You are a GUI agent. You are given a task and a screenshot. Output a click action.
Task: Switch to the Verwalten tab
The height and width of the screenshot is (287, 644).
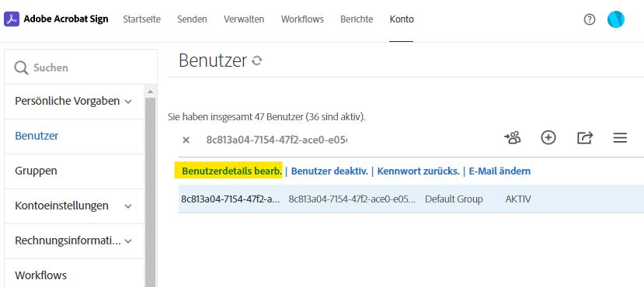click(x=244, y=19)
